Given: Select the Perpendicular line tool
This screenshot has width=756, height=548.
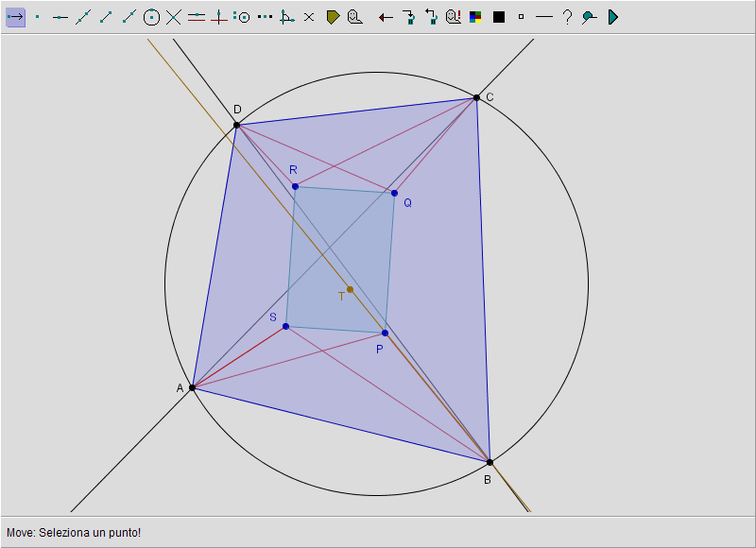Looking at the screenshot, I should click(x=219, y=17).
